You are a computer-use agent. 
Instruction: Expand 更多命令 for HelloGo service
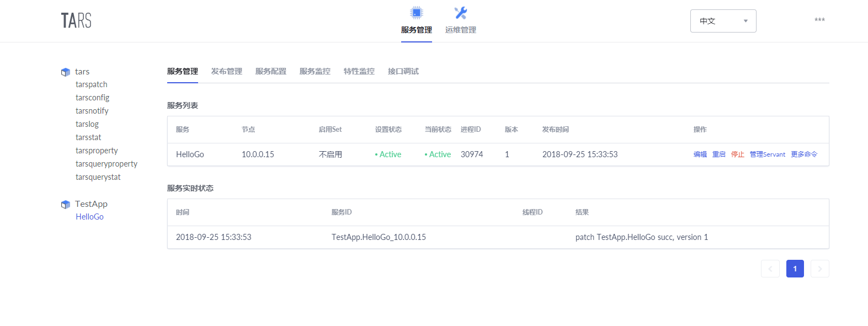pos(804,154)
